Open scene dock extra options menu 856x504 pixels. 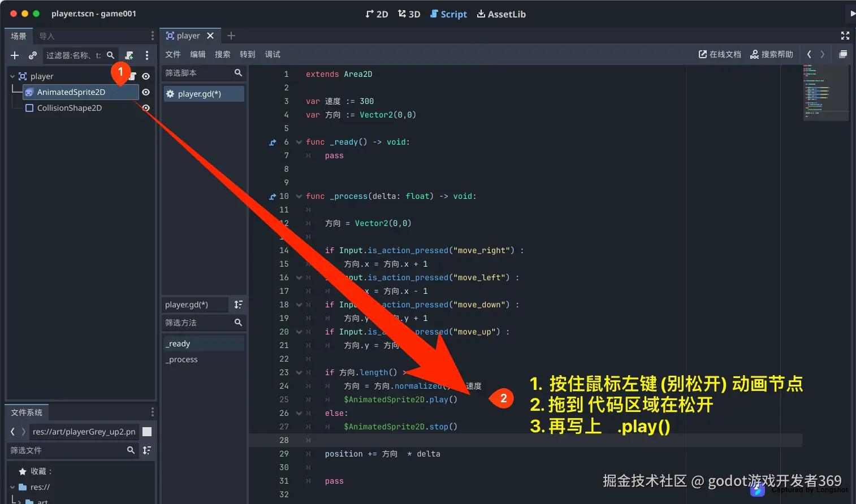coord(147,55)
